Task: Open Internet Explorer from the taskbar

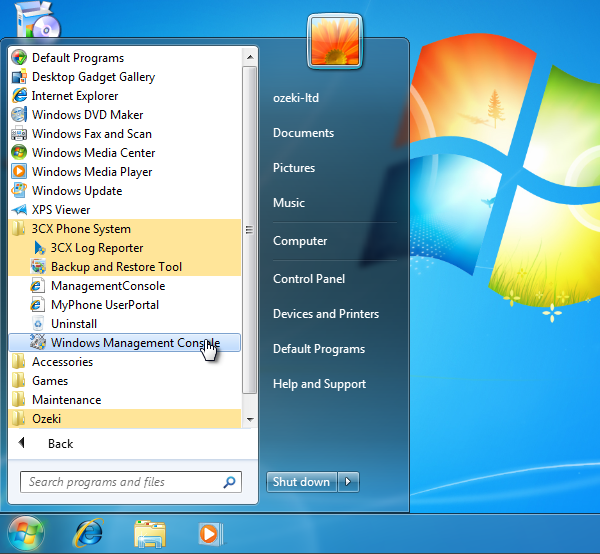Action: (89, 533)
